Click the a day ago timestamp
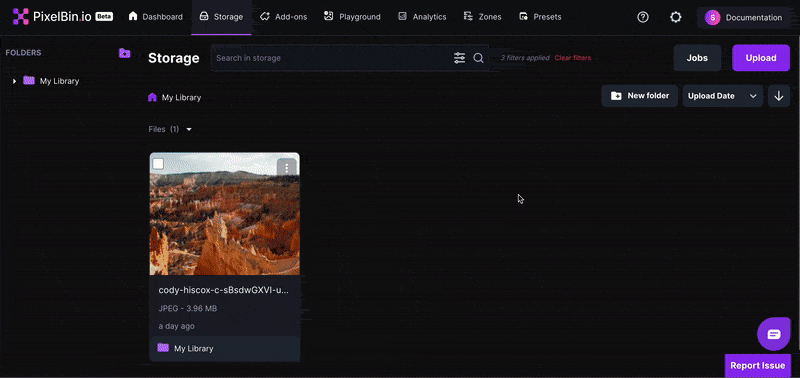Viewport: 800px width, 378px height. (x=176, y=326)
